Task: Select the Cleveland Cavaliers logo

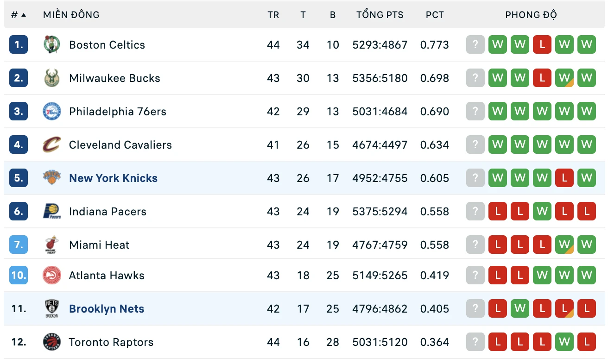Action: (x=52, y=145)
